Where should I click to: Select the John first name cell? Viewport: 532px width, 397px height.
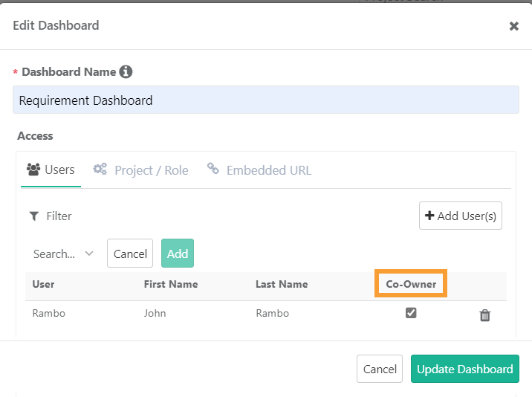pyautogui.click(x=155, y=313)
